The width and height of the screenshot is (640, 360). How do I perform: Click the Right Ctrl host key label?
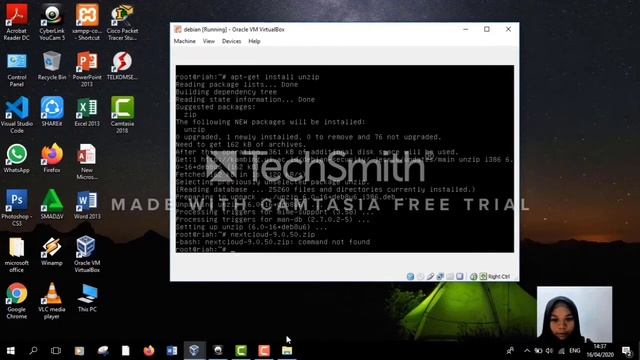pyautogui.click(x=499, y=277)
